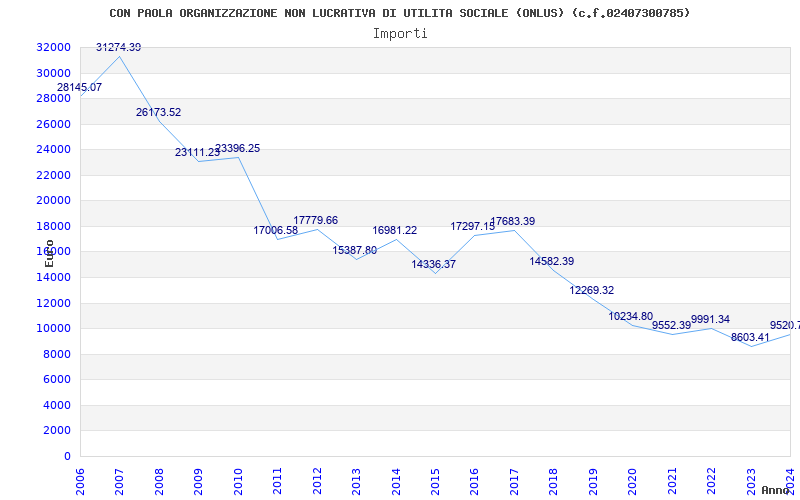This screenshot has height=500, width=800.
Task: Click y-axis value 22000
Action: (53, 175)
